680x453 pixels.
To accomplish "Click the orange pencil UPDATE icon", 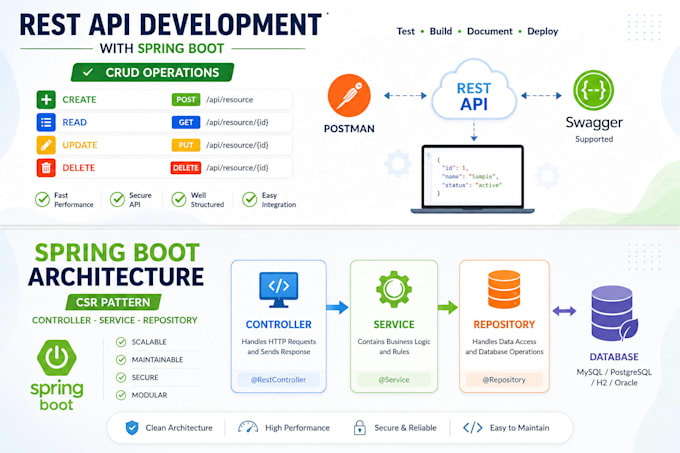I will point(46,145).
